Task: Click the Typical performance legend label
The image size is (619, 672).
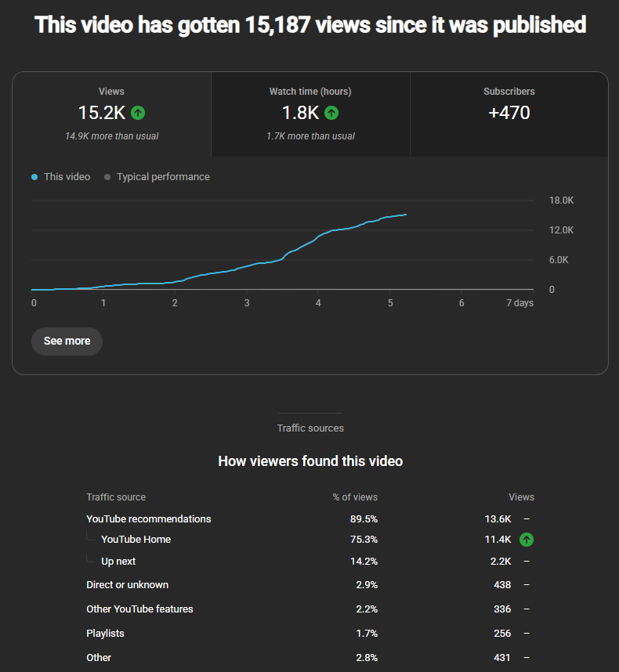Action: pos(163,176)
